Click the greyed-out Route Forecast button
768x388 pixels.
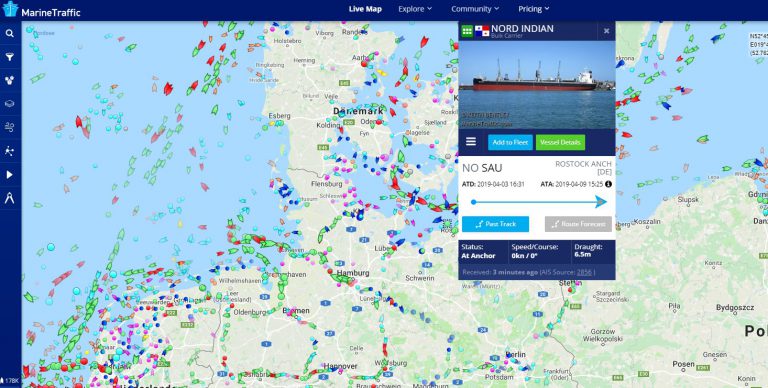pyautogui.click(x=578, y=224)
